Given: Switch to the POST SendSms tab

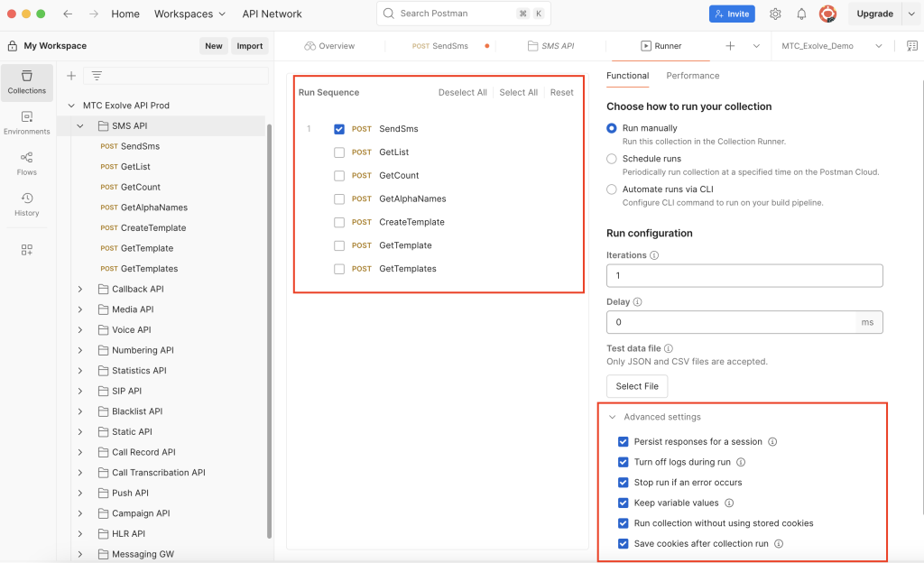Looking at the screenshot, I should (440, 46).
